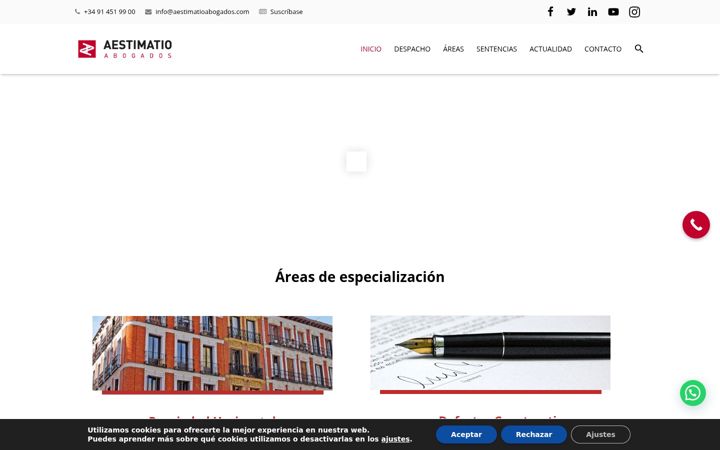The width and height of the screenshot is (720, 450).
Task: Click the Suscríbase link
Action: 286,12
